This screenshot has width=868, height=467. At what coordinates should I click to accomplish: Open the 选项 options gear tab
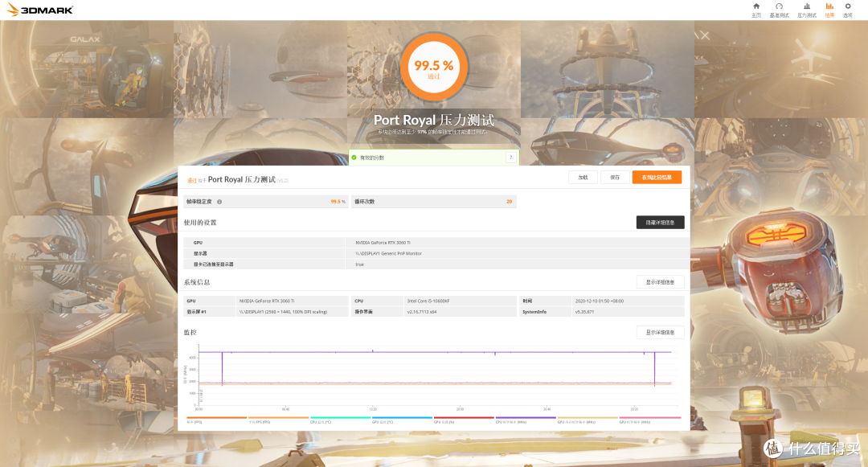(x=848, y=10)
